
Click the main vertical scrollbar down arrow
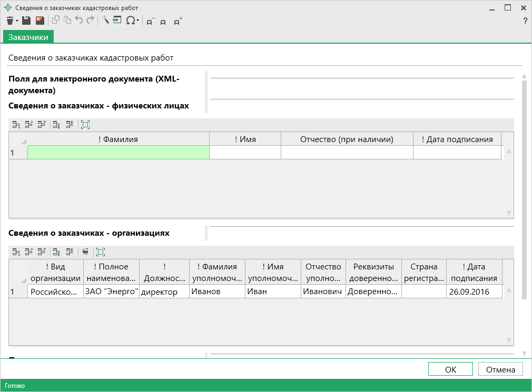524,353
